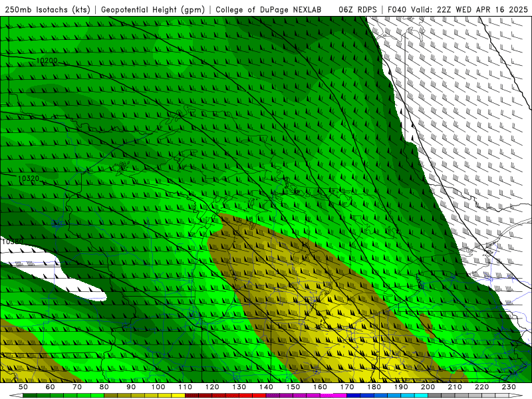Click the 210 value on the color scale
This screenshot has width=532, height=399.
click(x=455, y=387)
